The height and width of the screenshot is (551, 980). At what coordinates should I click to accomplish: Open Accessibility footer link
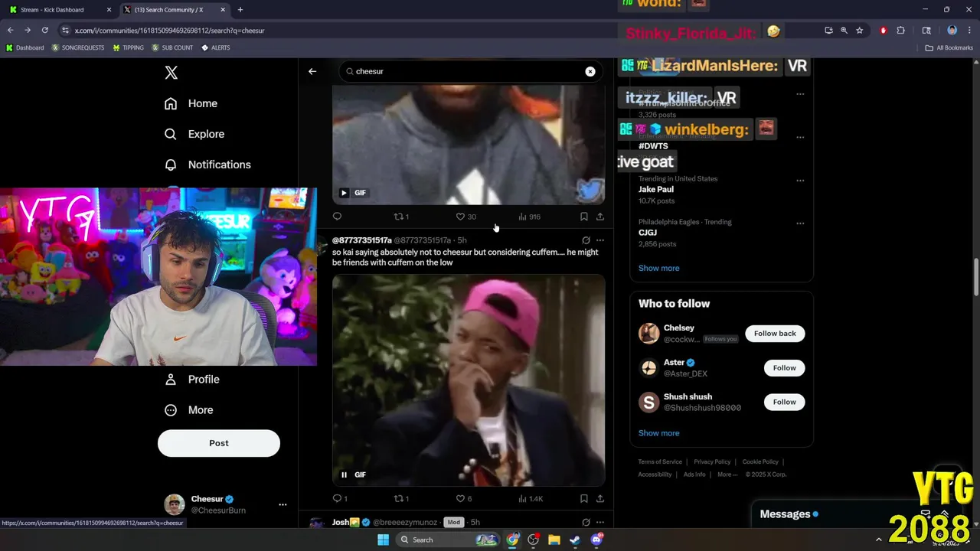[655, 474]
